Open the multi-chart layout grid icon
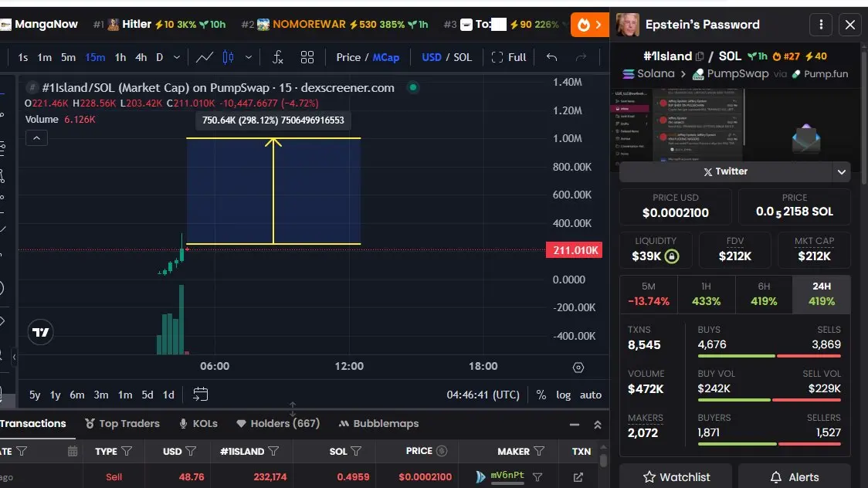The image size is (868, 488). pyautogui.click(x=307, y=57)
